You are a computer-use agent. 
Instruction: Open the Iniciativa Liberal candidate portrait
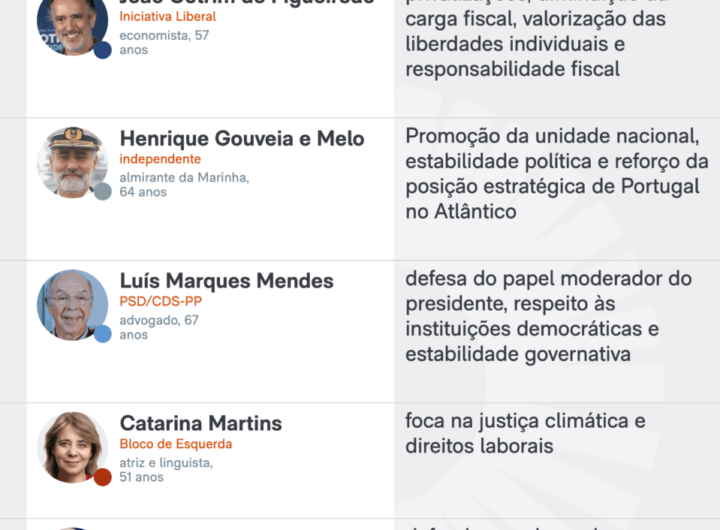point(73,23)
